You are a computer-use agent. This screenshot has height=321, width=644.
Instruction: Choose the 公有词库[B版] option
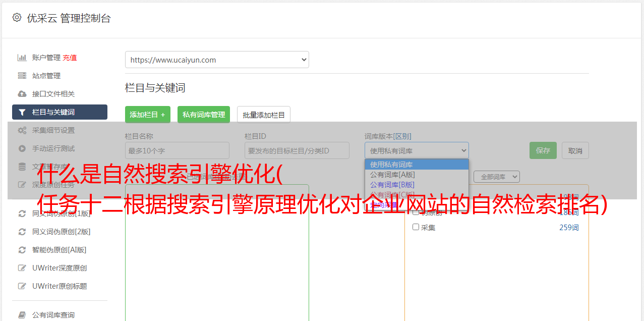click(392, 185)
